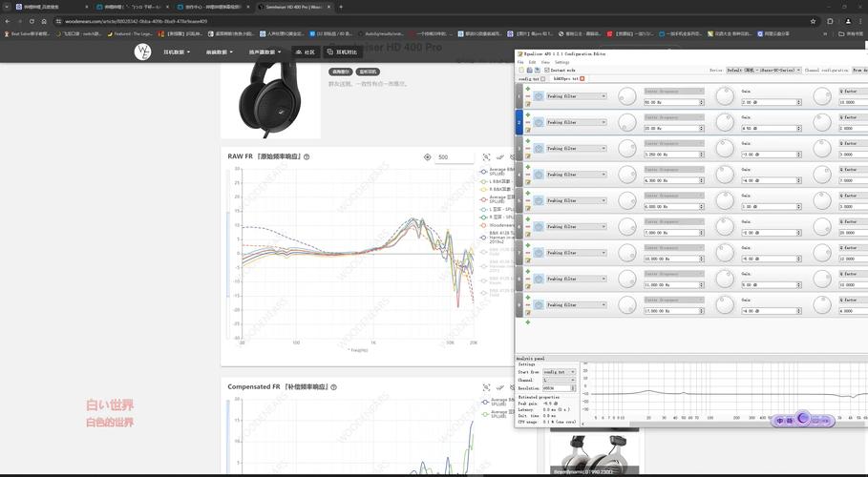Click red minus icon on filter row 2
This screenshot has width=868, height=477.
(x=528, y=122)
